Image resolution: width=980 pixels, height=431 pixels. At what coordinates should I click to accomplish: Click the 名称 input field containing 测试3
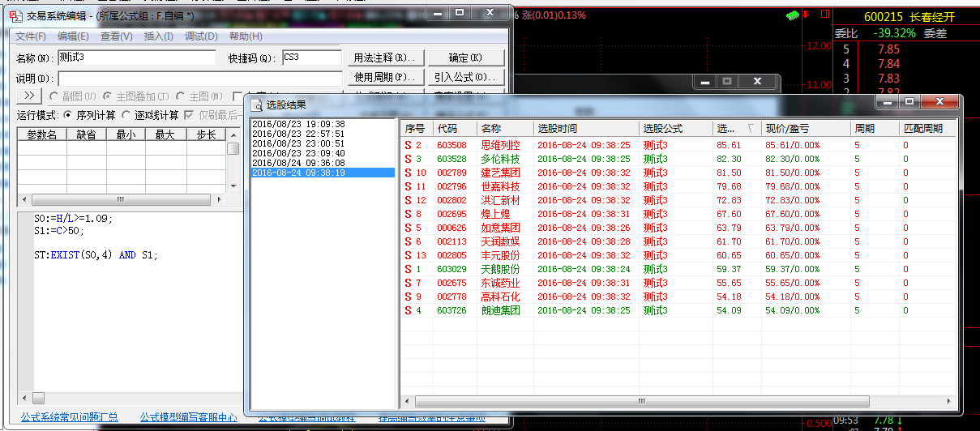(x=136, y=58)
